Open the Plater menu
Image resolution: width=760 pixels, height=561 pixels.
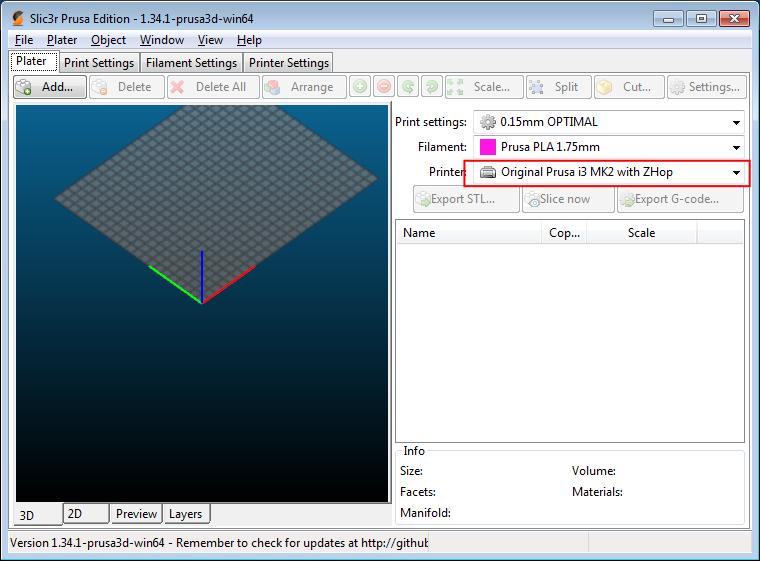tap(62, 40)
